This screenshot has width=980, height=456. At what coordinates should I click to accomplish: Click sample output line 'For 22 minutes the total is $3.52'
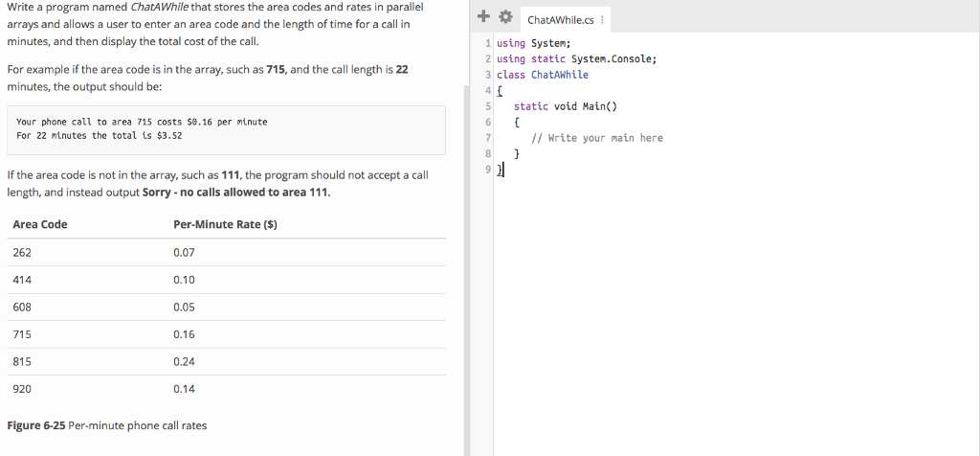[x=100, y=135]
